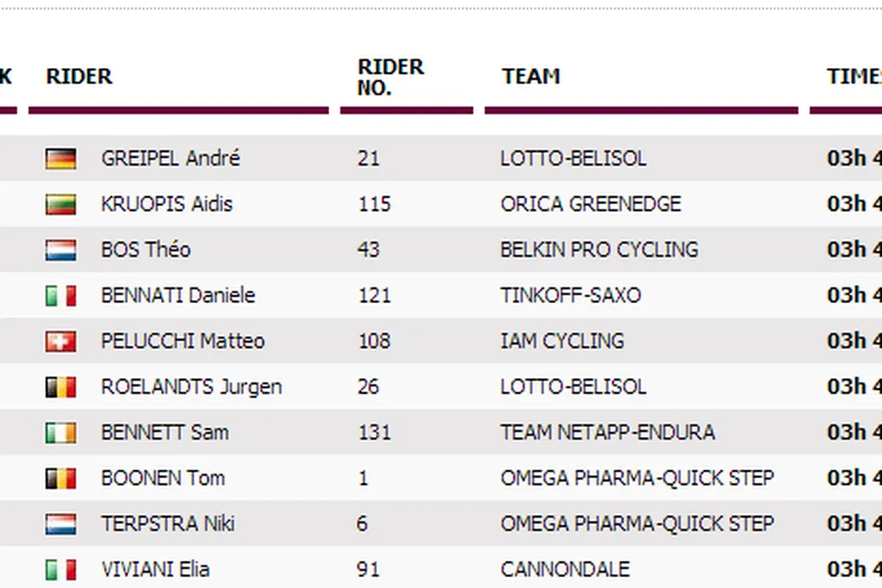Click the Irish flag beside Bennett

60,433
